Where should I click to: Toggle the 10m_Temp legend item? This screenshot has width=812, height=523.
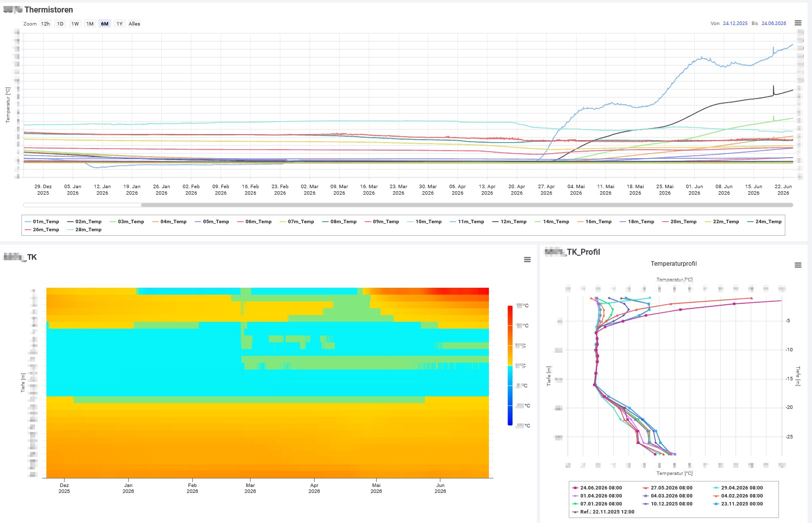424,222
